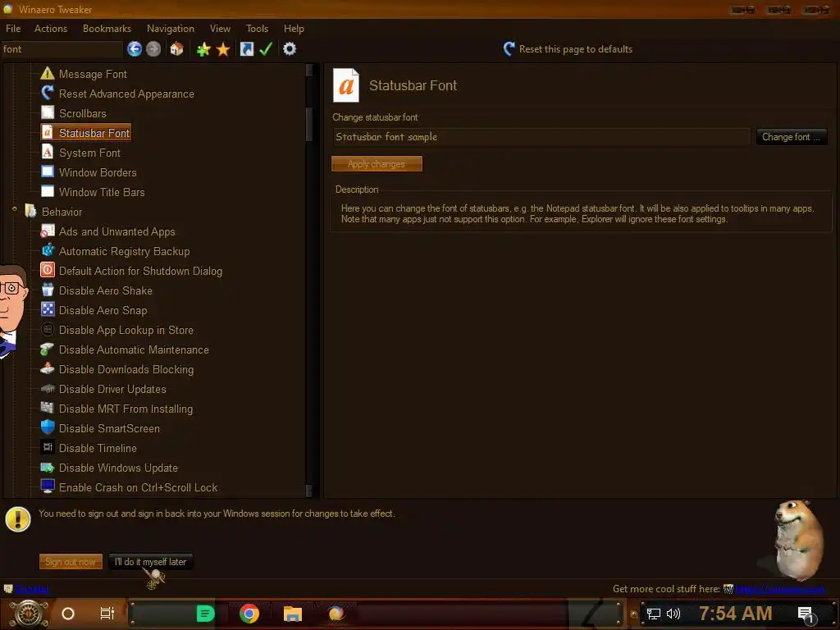
Task: Open the View menu
Action: [220, 29]
